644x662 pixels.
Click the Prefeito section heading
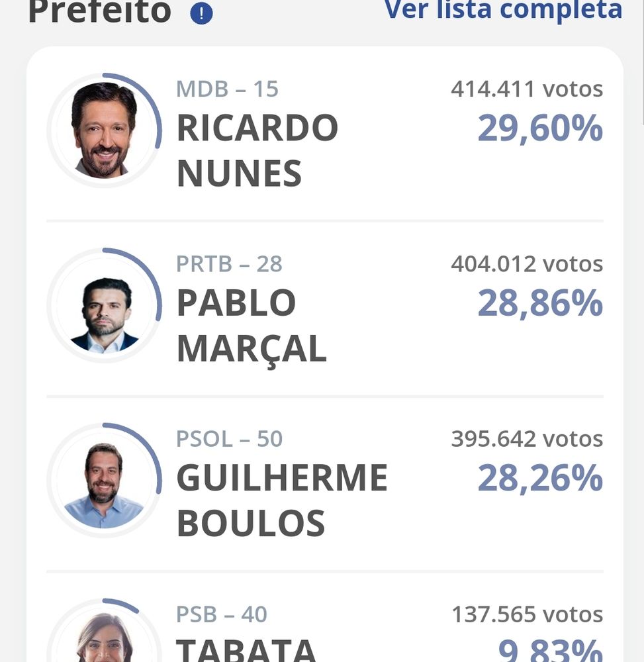(99, 11)
